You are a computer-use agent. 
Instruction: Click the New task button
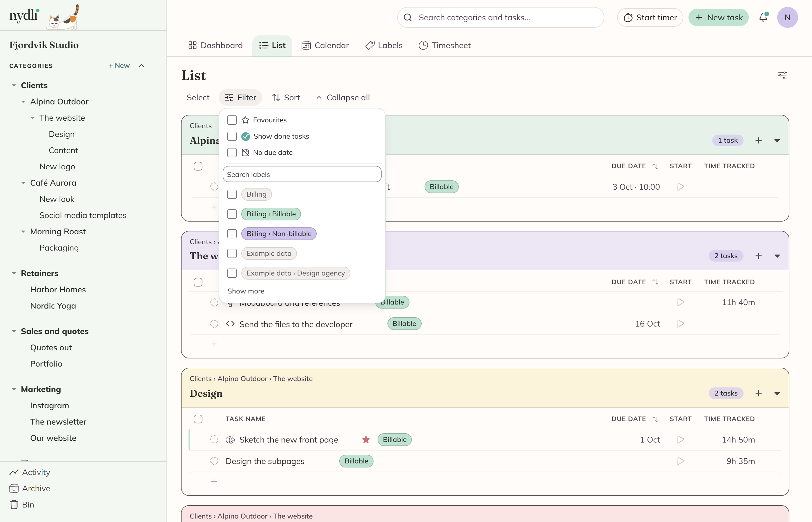point(718,17)
